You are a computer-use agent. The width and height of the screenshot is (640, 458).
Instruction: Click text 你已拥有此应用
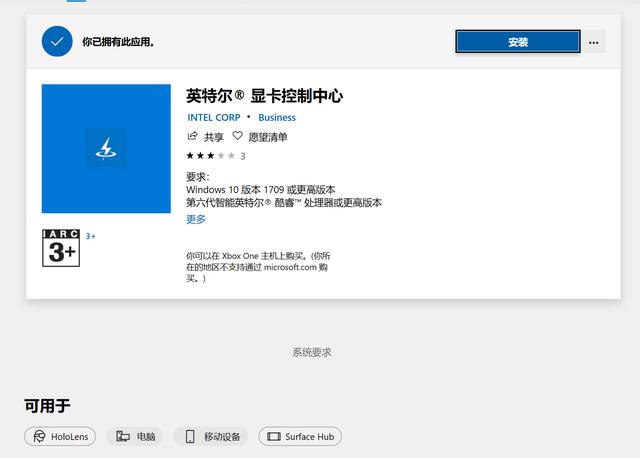[118, 42]
